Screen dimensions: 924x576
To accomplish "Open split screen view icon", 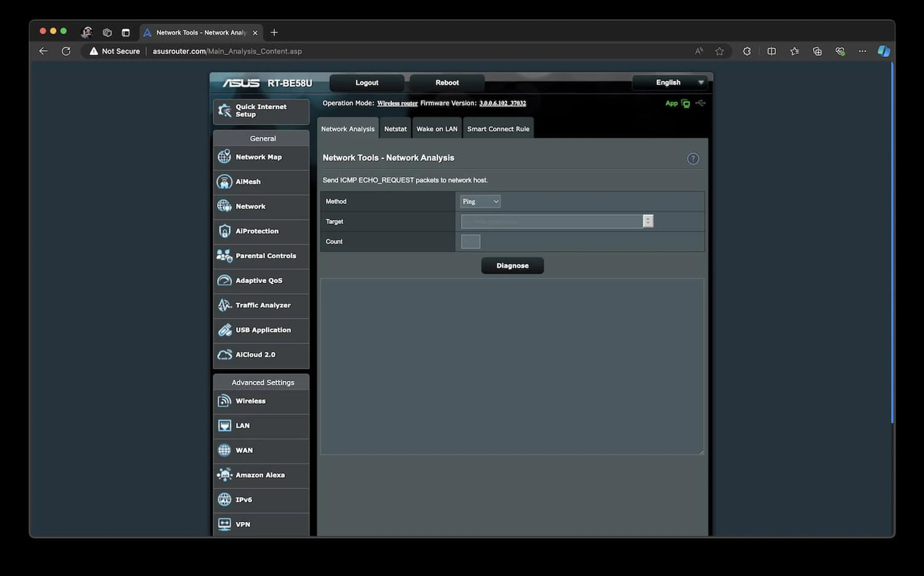I will click(x=771, y=51).
